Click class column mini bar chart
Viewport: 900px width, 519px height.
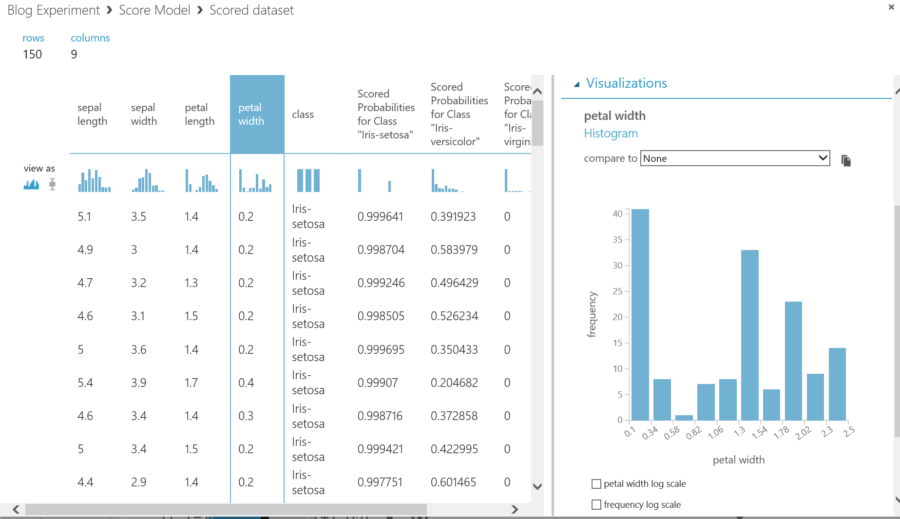(x=308, y=180)
